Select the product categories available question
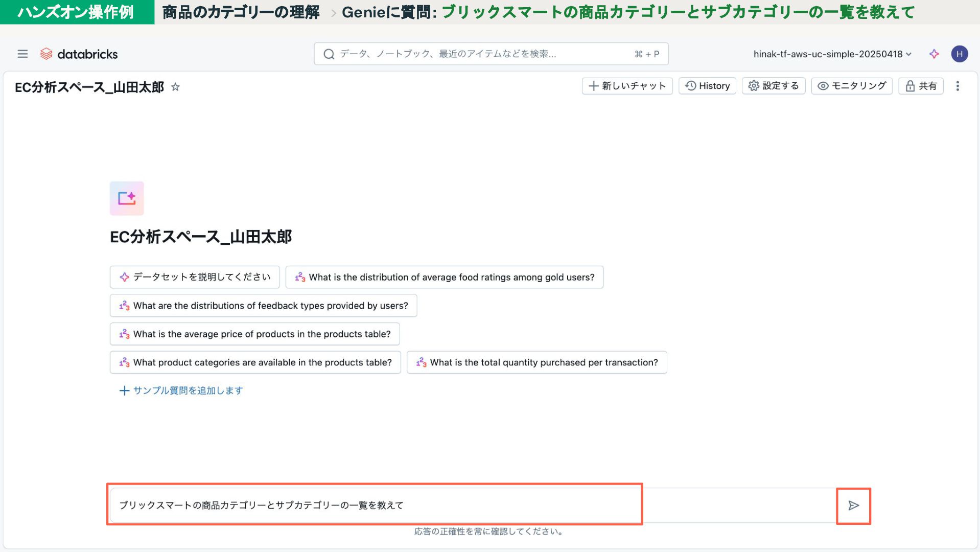This screenshot has height=552, width=980. (255, 362)
